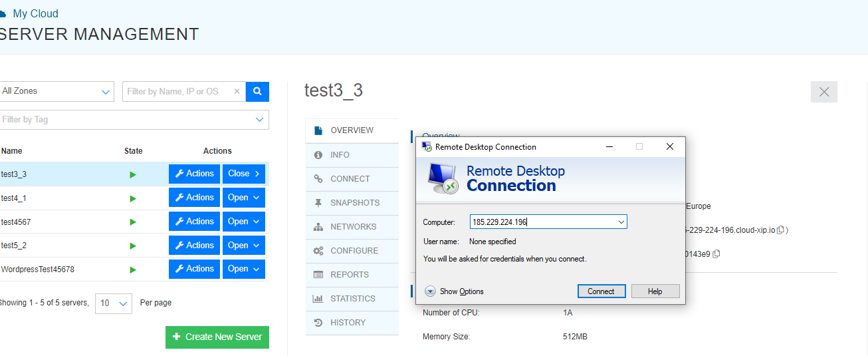868x356 pixels.
Task: Click the Filter by Name search field
Action: [x=177, y=92]
